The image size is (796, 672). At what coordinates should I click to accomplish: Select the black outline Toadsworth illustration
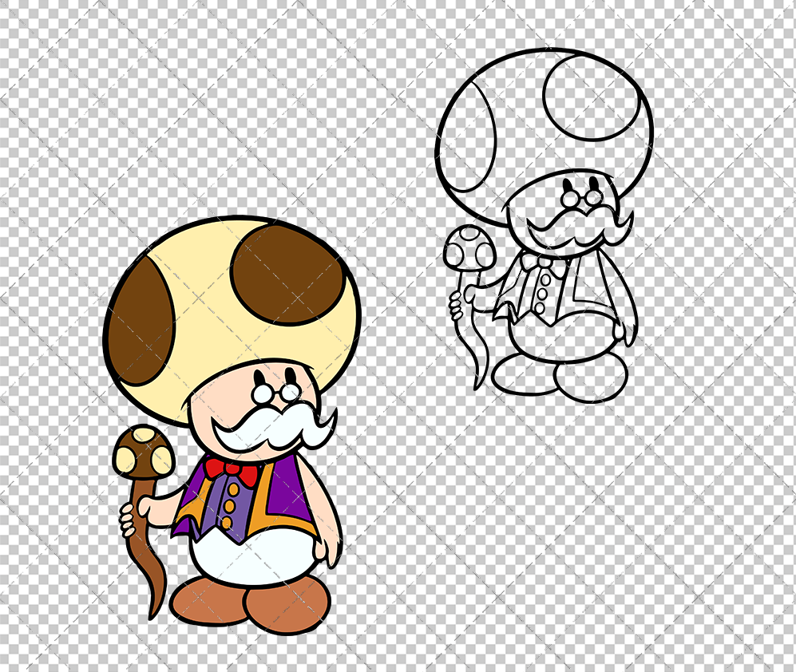pos(544,226)
